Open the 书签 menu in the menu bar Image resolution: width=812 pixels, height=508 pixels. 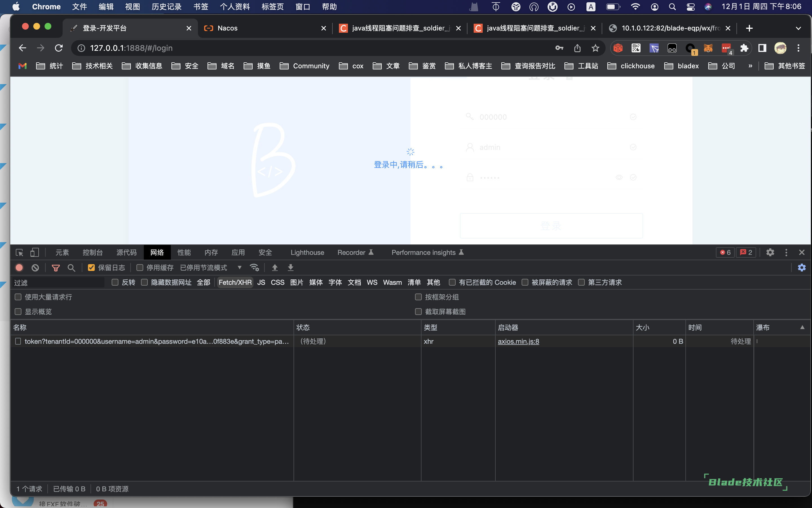(x=201, y=7)
